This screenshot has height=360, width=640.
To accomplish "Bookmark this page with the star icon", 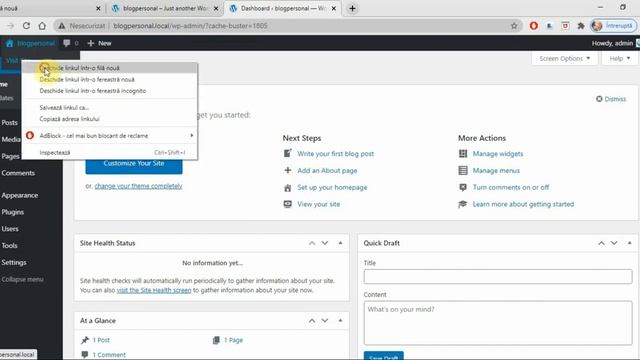I will (514, 26).
